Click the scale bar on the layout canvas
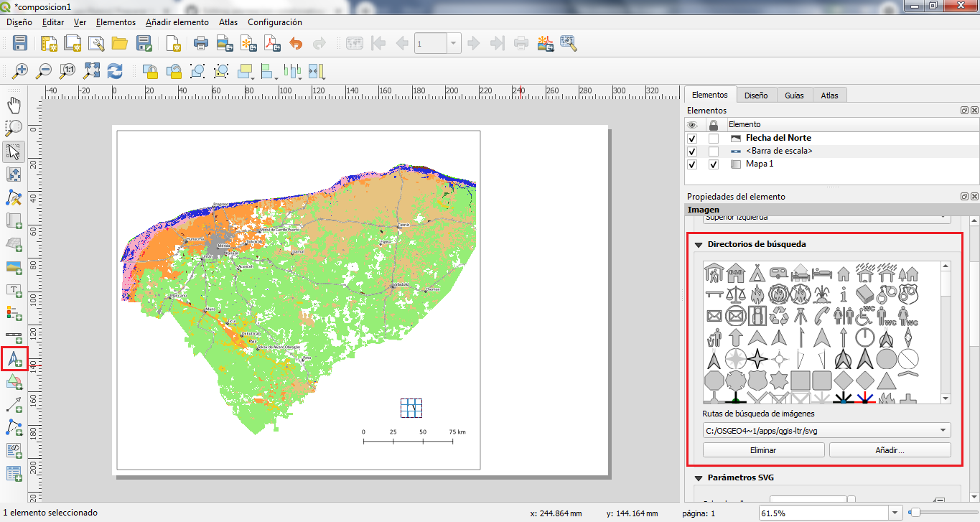 414,436
